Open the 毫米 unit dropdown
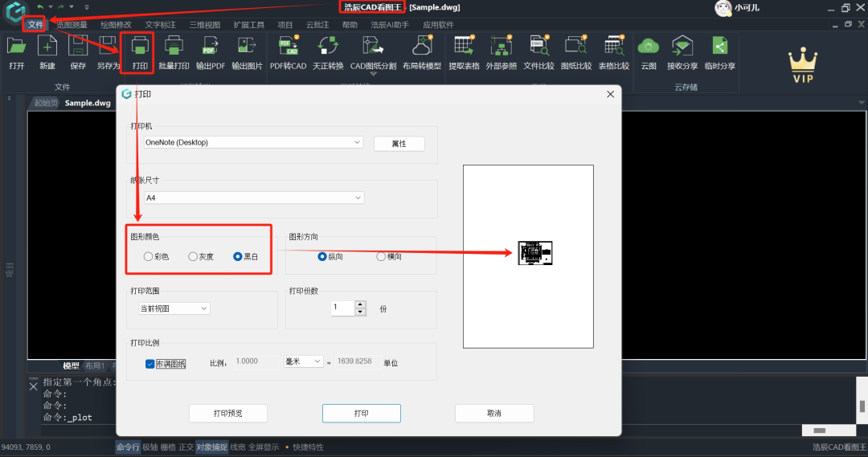This screenshot has width=868, height=457. pyautogui.click(x=303, y=361)
